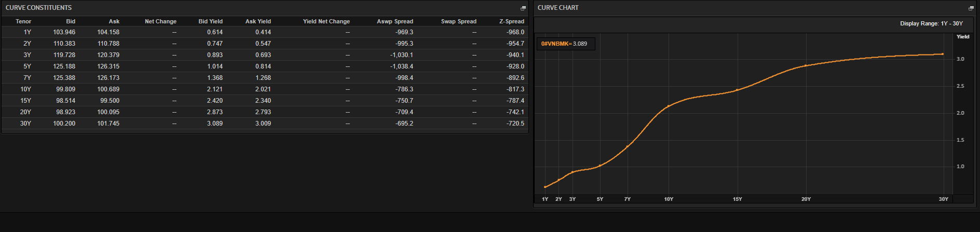Click the 15Y bid yield value 2.420

214,101
